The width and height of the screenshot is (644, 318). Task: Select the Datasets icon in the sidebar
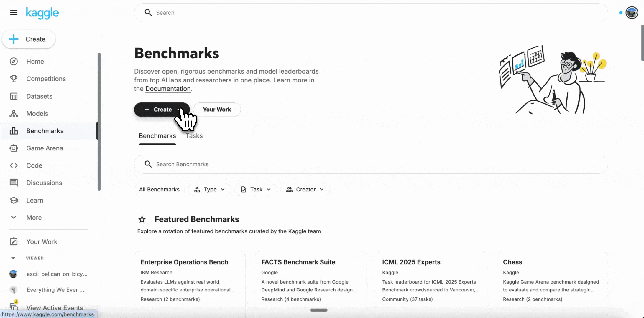coord(14,96)
